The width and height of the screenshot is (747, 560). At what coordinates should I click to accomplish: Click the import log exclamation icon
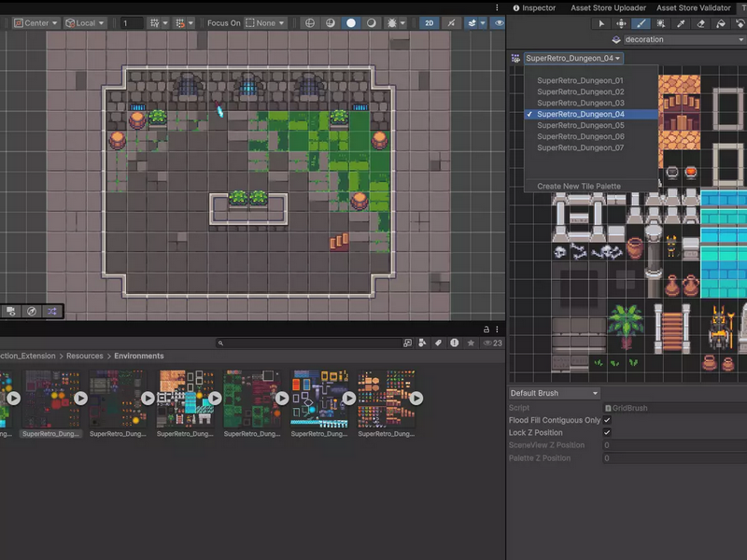455,343
